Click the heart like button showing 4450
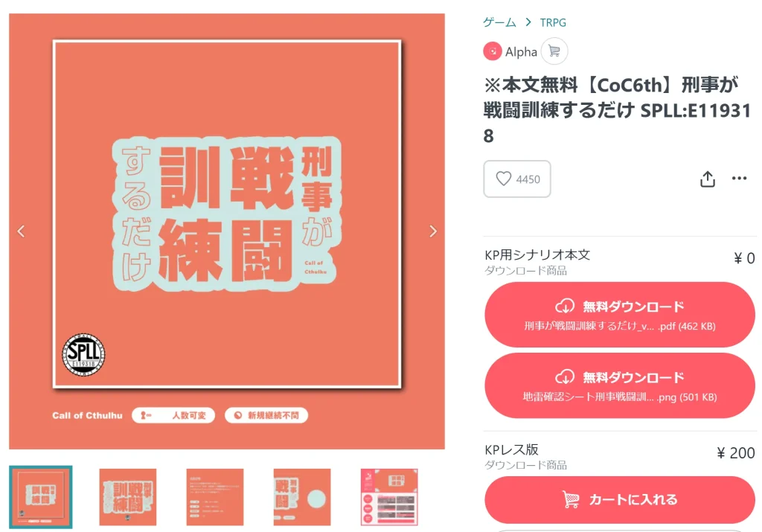The width and height of the screenshot is (762, 532). [x=516, y=179]
